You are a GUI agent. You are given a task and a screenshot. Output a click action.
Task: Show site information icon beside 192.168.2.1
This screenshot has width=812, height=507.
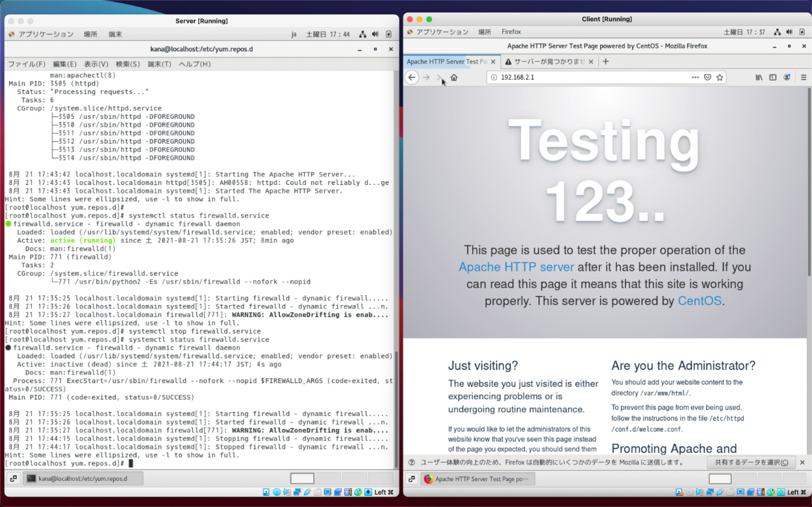pos(494,77)
